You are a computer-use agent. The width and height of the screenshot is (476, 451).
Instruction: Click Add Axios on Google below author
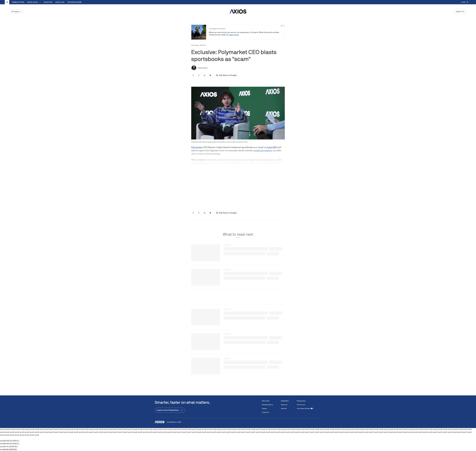pyautogui.click(x=226, y=75)
